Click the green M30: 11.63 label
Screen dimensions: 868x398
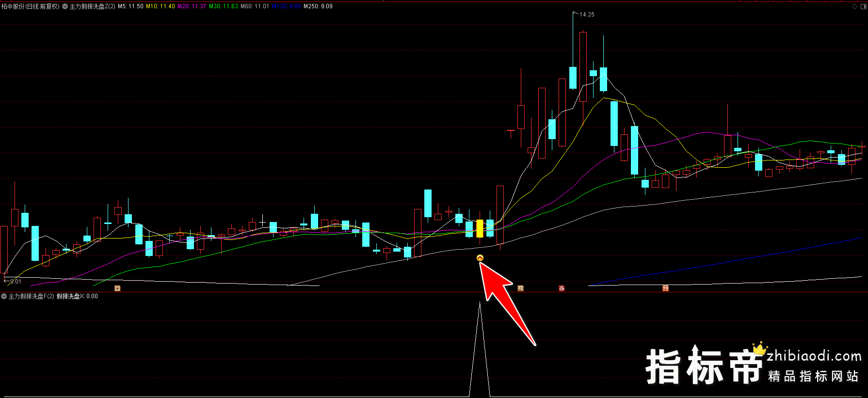click(224, 6)
